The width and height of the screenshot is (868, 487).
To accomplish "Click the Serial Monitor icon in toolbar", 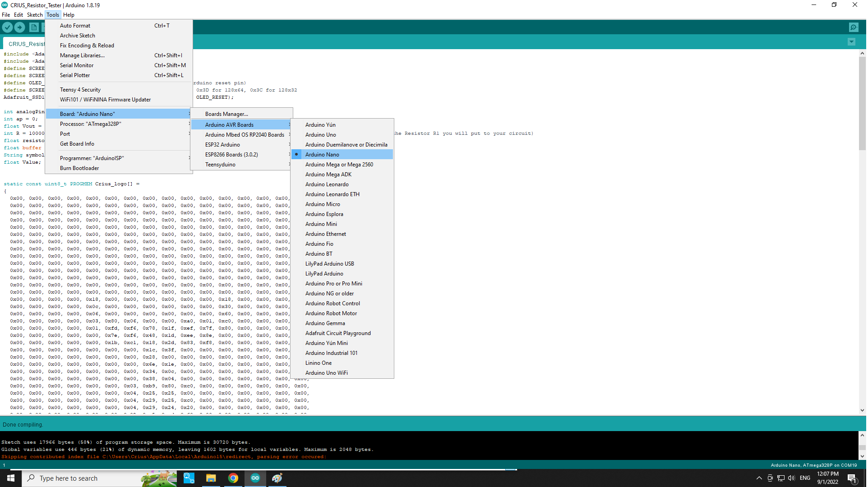I will [x=854, y=28].
